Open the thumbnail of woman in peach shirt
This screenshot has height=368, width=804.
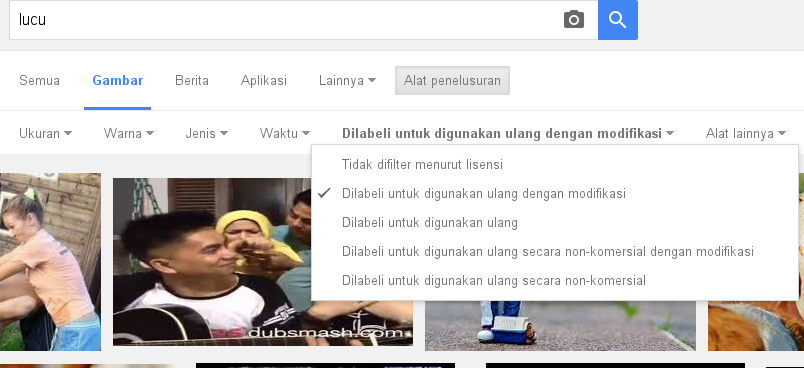[x=50, y=261]
